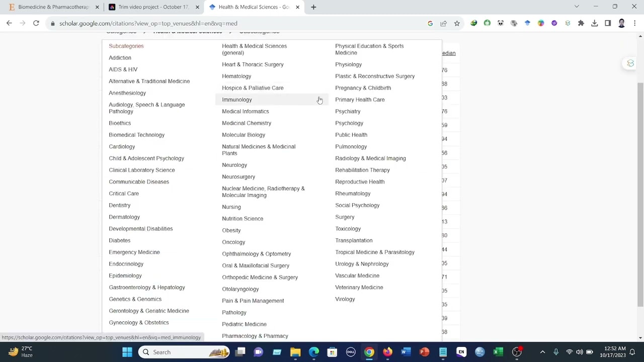
Task: Open Medical Informatics subcategory
Action: click(245, 112)
